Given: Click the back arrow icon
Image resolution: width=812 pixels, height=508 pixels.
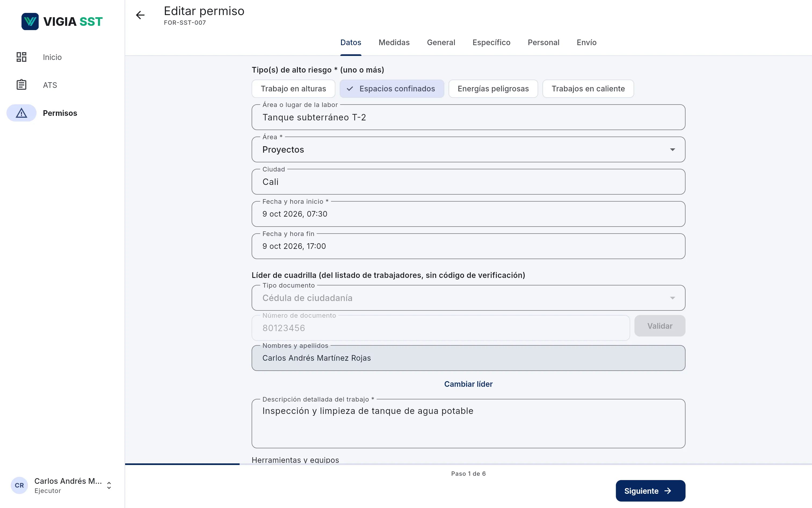Looking at the screenshot, I should pos(140,15).
